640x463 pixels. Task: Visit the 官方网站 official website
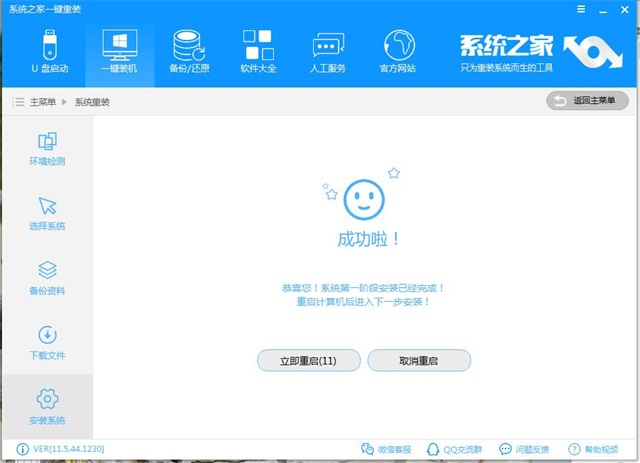coord(398,53)
